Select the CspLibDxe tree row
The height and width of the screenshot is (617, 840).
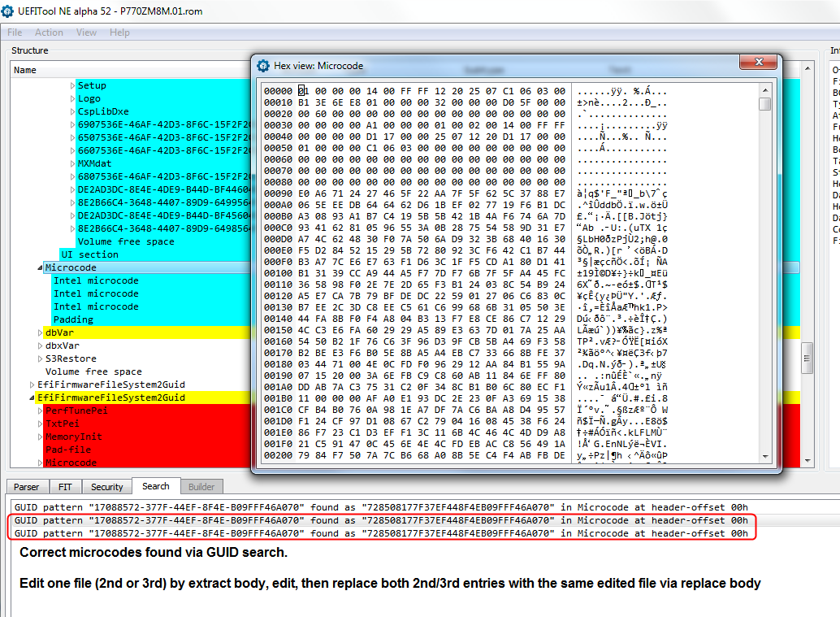103,111
